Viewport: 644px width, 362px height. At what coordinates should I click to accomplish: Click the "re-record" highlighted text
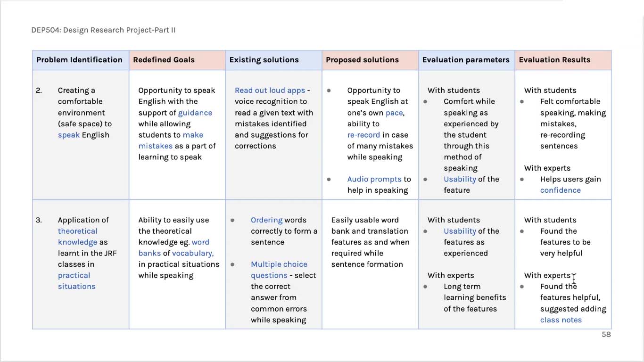(363, 135)
